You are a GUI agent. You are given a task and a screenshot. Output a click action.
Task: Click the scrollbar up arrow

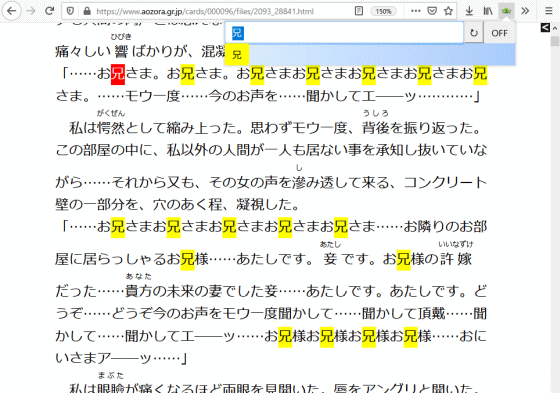coord(555,28)
